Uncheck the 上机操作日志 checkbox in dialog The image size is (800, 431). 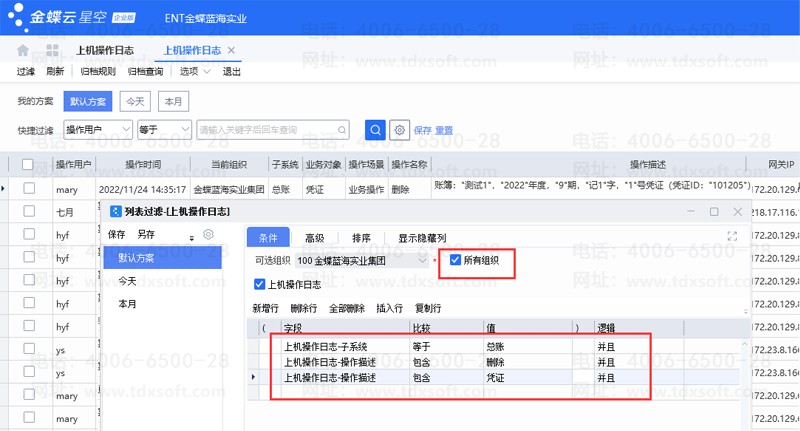260,285
